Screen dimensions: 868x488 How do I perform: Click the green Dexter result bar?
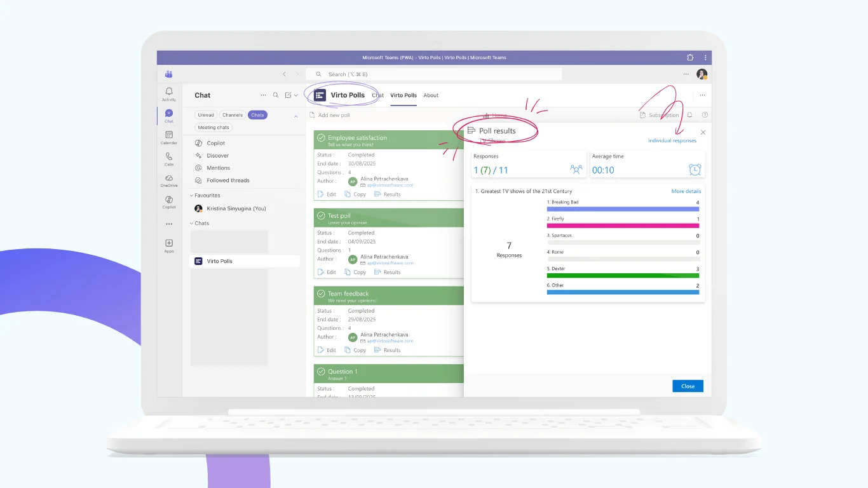623,276
